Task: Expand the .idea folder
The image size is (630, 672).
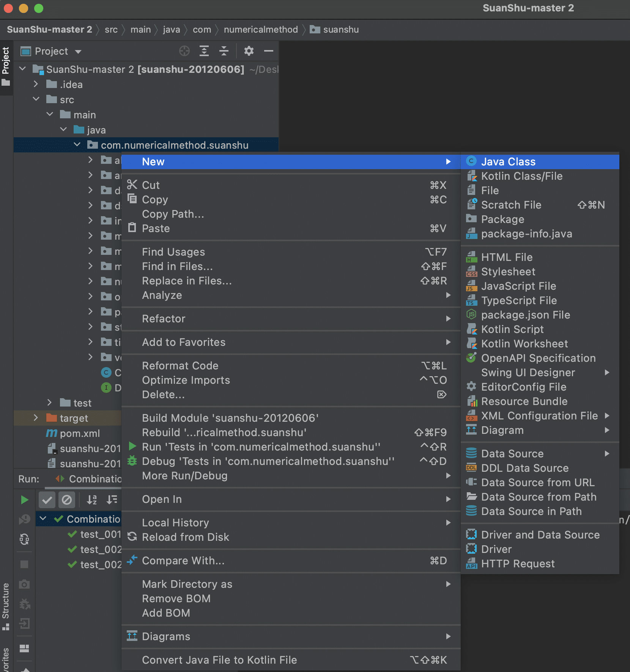Action: 36,84
